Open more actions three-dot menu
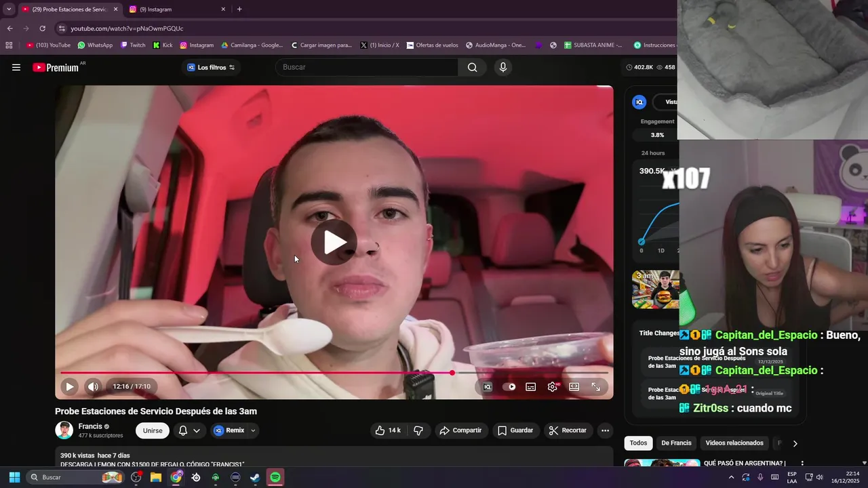Image resolution: width=868 pixels, height=488 pixels. click(605, 430)
